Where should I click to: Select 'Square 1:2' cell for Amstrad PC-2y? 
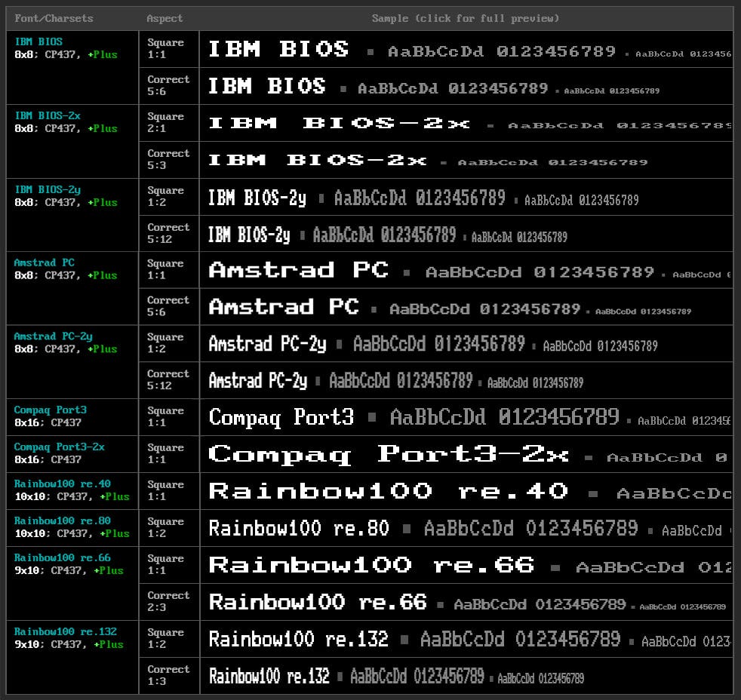pos(169,343)
